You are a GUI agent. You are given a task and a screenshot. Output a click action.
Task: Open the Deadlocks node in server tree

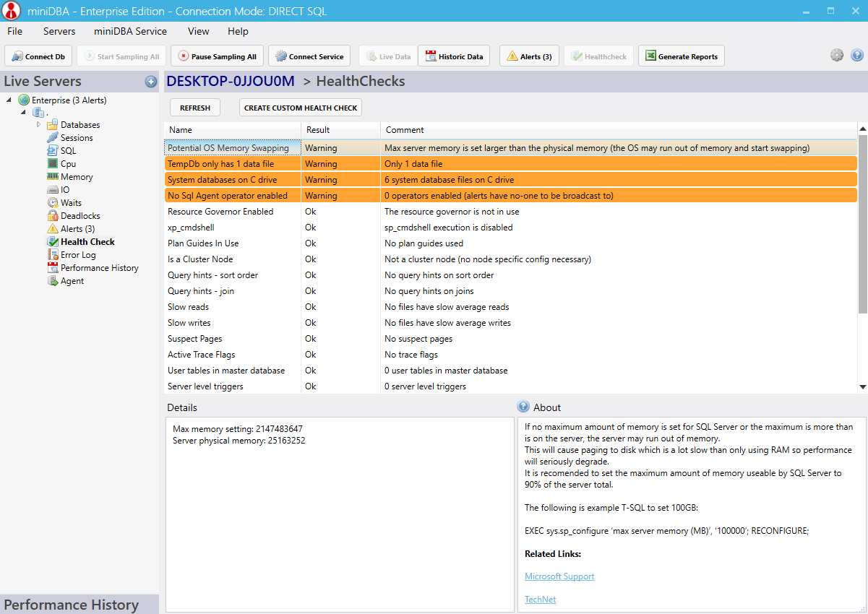[80, 216]
